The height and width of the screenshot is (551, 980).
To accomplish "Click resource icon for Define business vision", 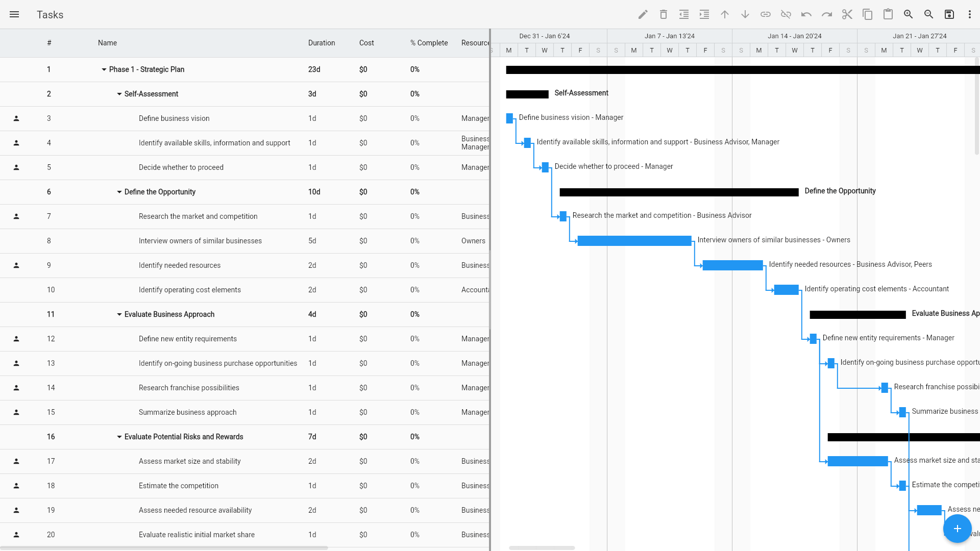I will 16,118.
